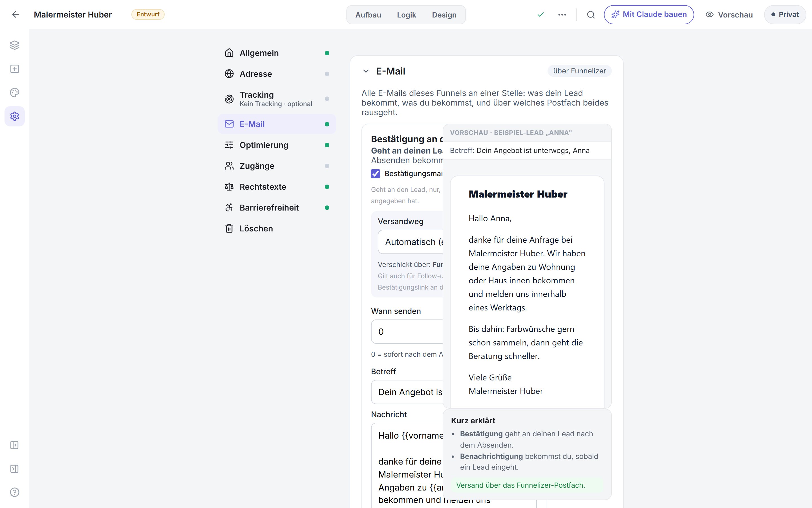Image resolution: width=812 pixels, height=508 pixels.
Task: Click the search magnifier icon
Action: [591, 14]
